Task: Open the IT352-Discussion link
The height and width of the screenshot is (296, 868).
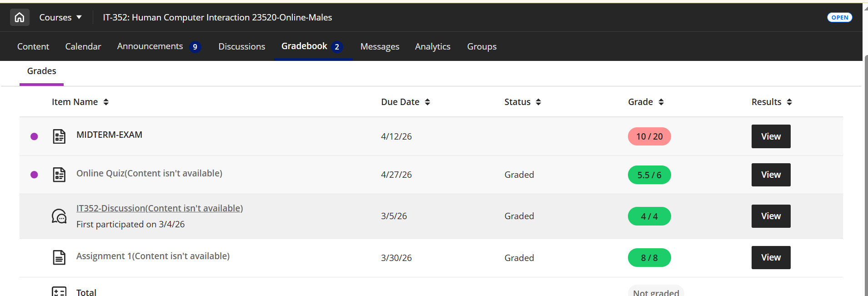Action: pyautogui.click(x=160, y=208)
